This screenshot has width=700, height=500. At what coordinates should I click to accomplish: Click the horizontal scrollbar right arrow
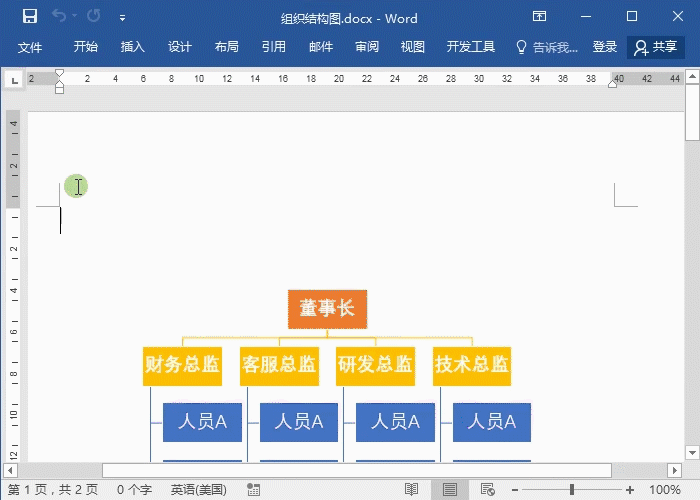(675, 470)
